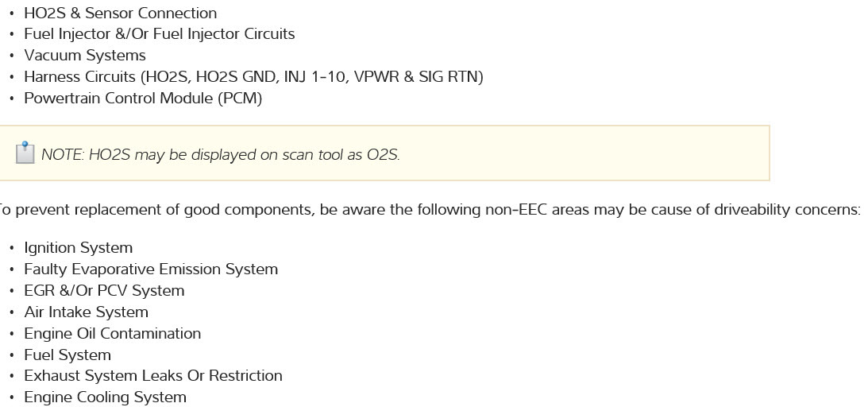Click Fuel Injector &/Or Fuel Injector Circuits

(159, 34)
